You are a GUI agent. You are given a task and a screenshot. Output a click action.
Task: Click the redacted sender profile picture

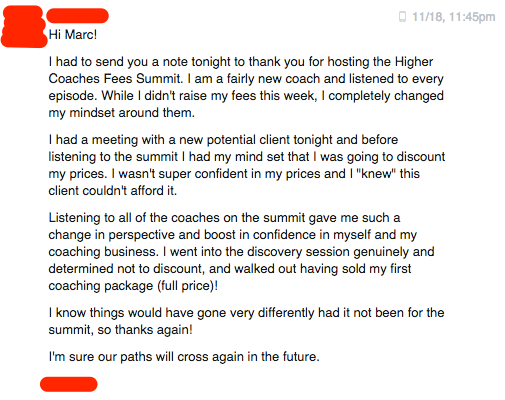click(x=24, y=27)
